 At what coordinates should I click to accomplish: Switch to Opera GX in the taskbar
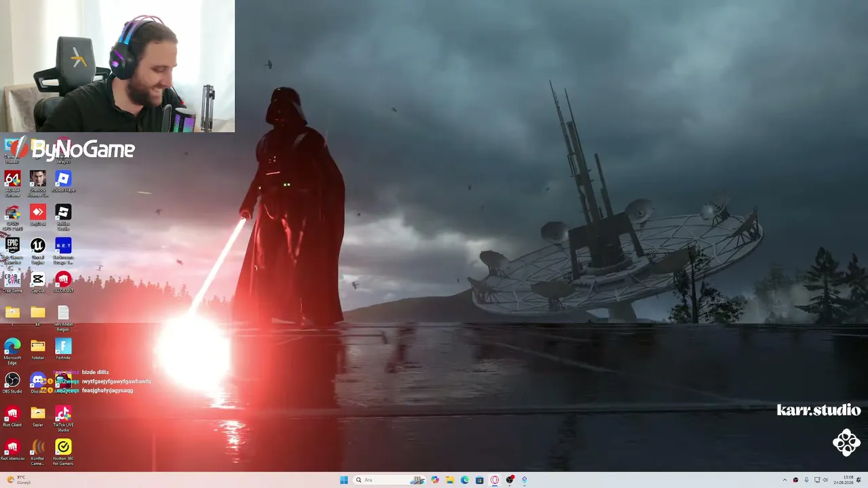[494, 480]
